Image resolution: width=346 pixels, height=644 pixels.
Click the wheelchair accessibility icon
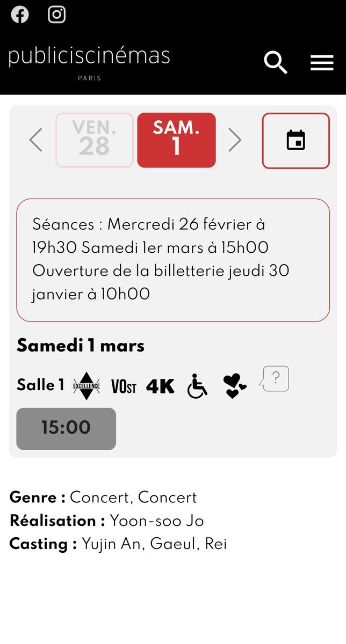click(x=197, y=386)
